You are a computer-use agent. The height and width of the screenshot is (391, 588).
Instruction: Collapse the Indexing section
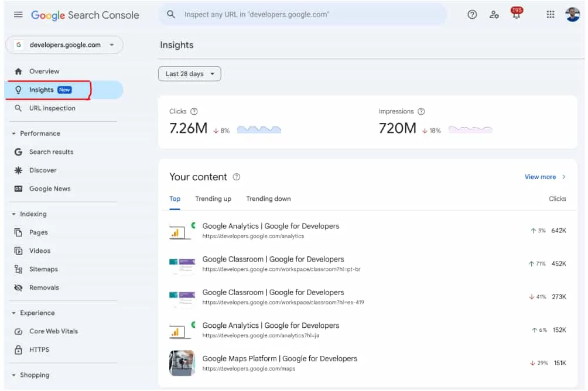coord(13,214)
